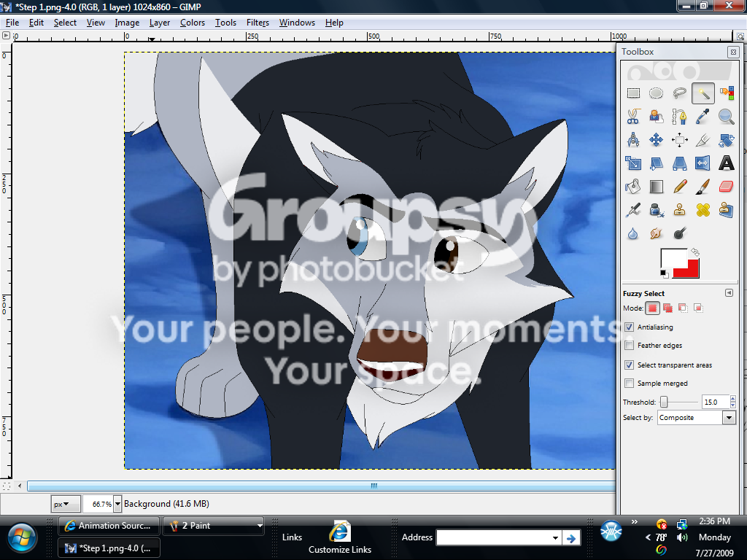Set selection mode to add to selection
747x560 pixels.
(x=668, y=308)
